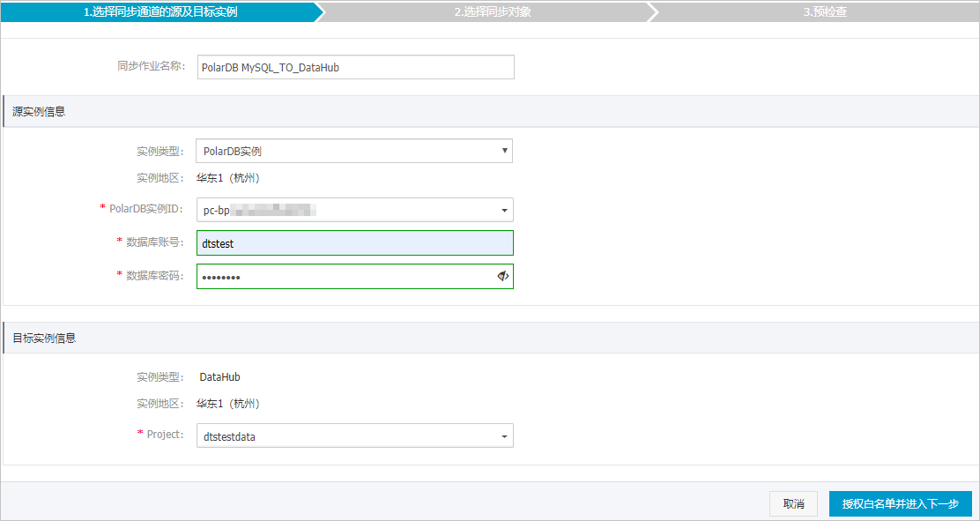Go to step 3.预检查

click(x=825, y=11)
